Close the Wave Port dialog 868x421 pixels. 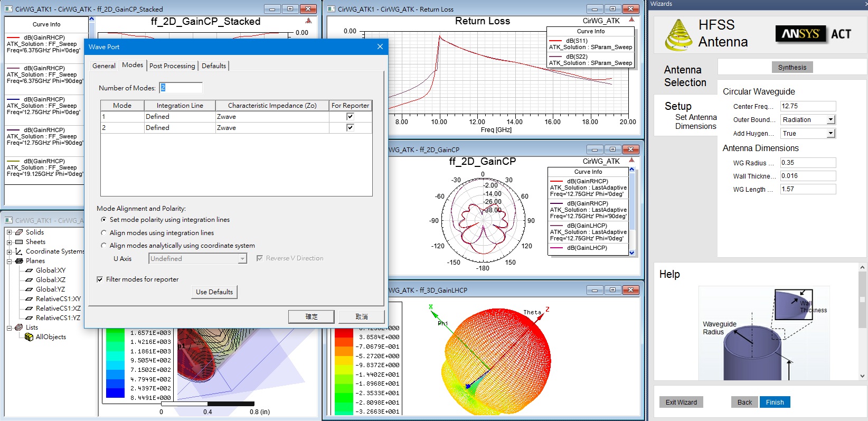[380, 46]
